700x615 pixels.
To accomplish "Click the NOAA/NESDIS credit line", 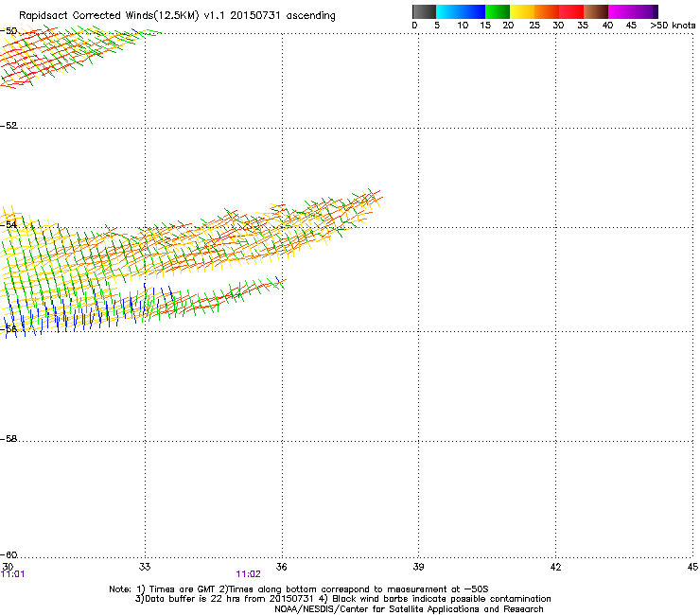I will 409,609.
